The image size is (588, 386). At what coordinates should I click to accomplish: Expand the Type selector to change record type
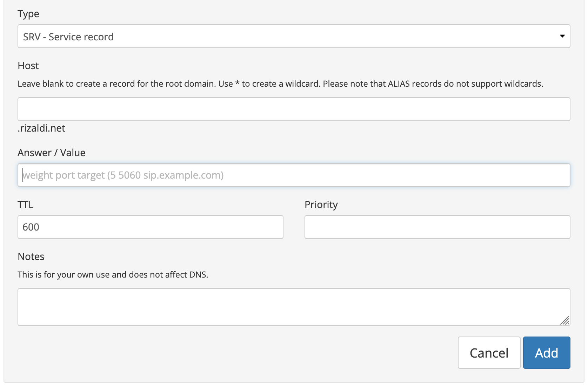tap(294, 36)
